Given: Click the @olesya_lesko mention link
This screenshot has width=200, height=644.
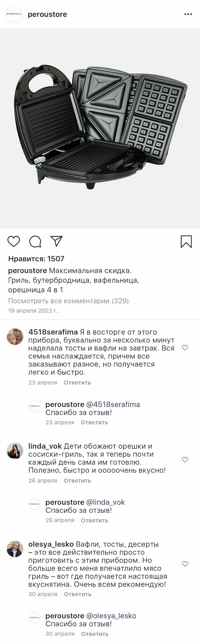Looking at the screenshot, I should (111, 616).
